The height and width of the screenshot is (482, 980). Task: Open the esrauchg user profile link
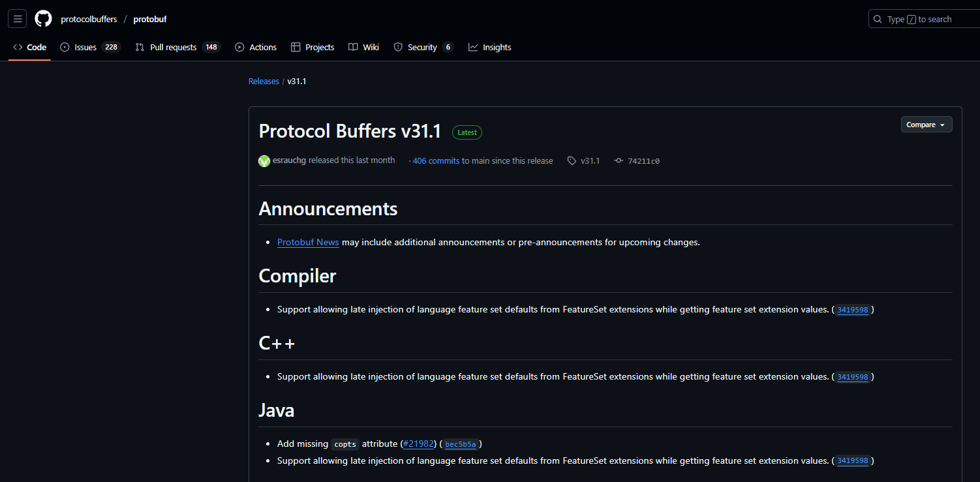point(289,160)
